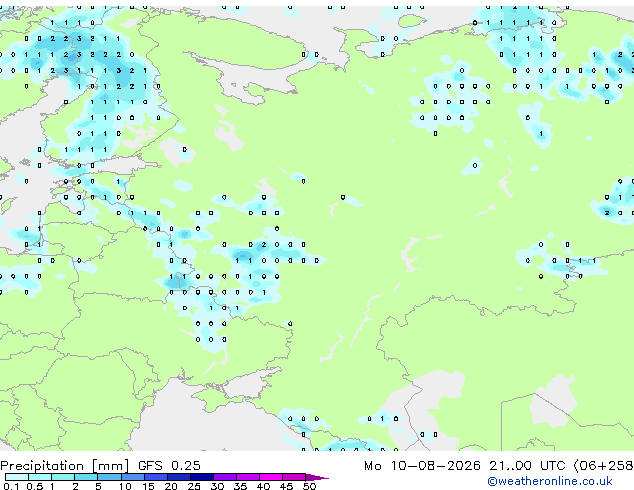Click the "0.5" legend value
This screenshot has height=490, width=634.
click(x=35, y=486)
